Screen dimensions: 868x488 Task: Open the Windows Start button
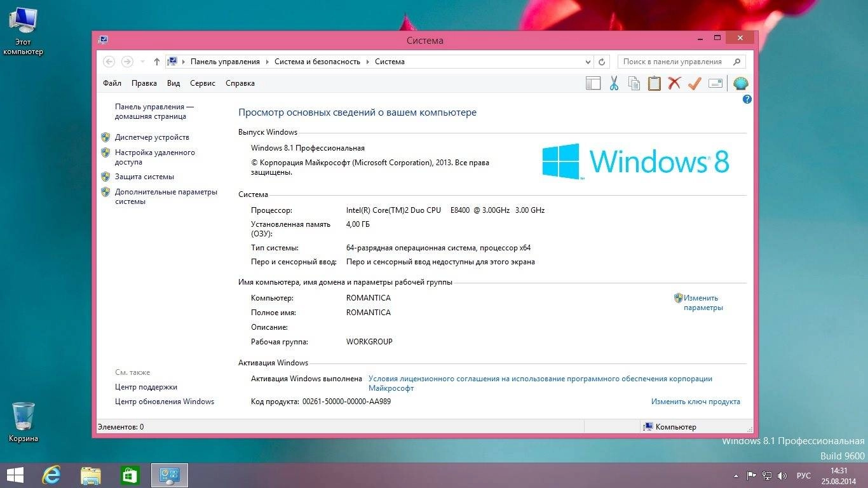click(15, 475)
